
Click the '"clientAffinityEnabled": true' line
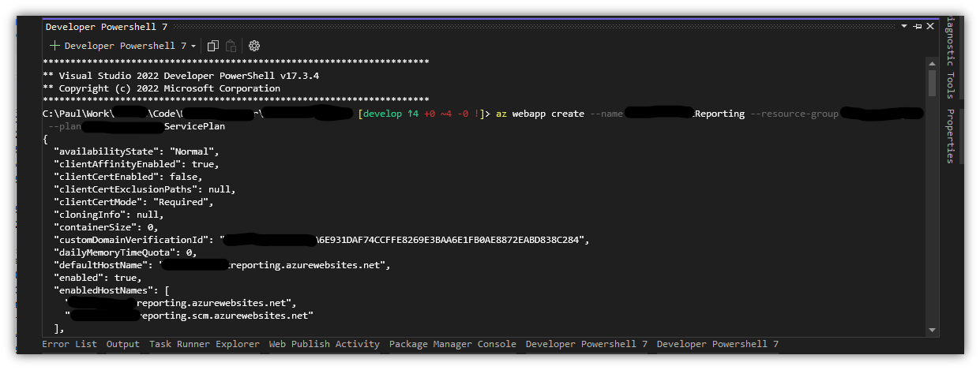(136, 164)
